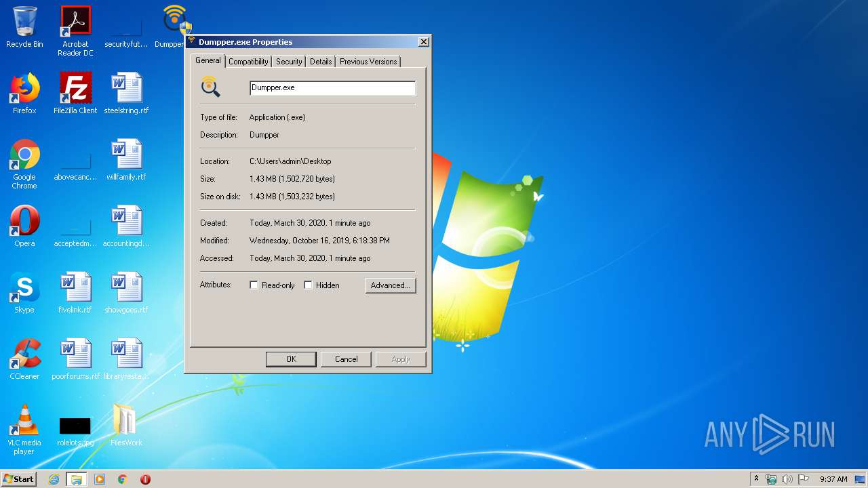Image resolution: width=868 pixels, height=488 pixels.
Task: Close the Dumpper.exe Properties dialog
Action: [424, 42]
